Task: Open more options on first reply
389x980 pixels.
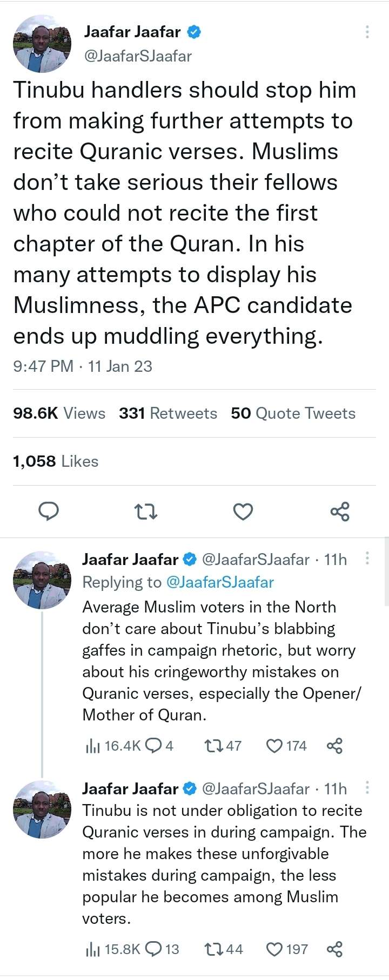Action: pos(367,558)
